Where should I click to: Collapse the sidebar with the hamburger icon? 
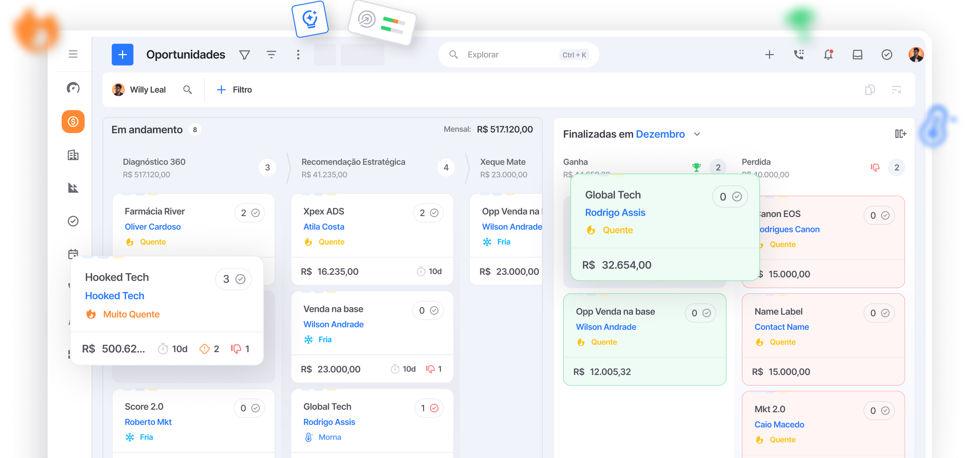click(x=73, y=54)
